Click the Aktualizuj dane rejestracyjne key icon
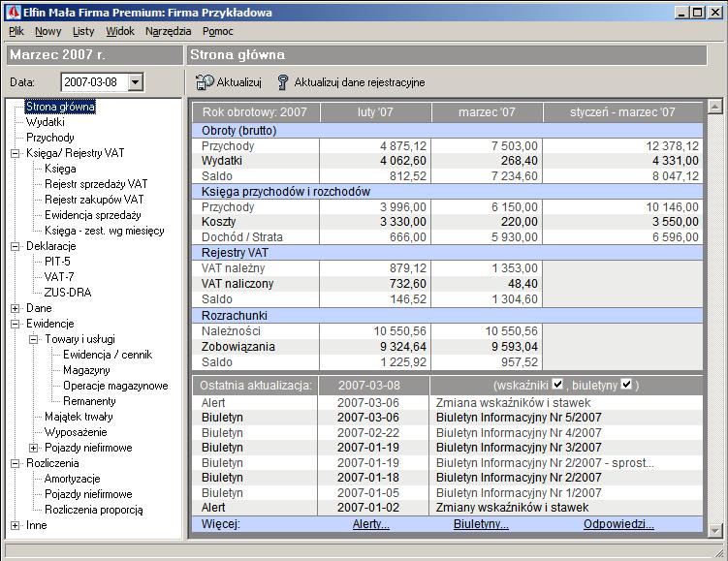728x561 pixels. [283, 82]
